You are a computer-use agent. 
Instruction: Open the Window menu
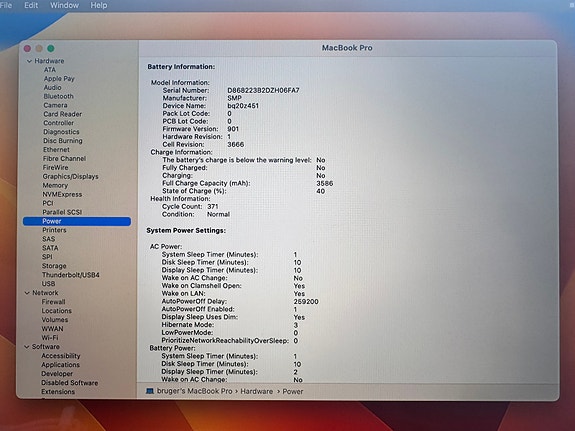click(x=64, y=5)
